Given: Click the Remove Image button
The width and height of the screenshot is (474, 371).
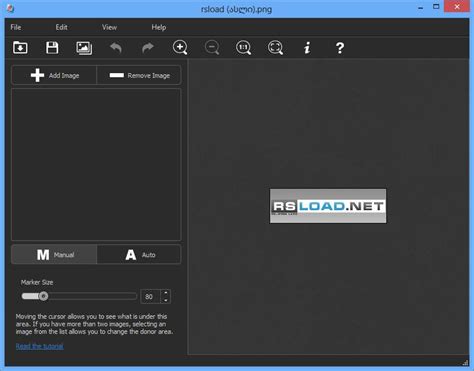Looking at the screenshot, I should tap(139, 75).
